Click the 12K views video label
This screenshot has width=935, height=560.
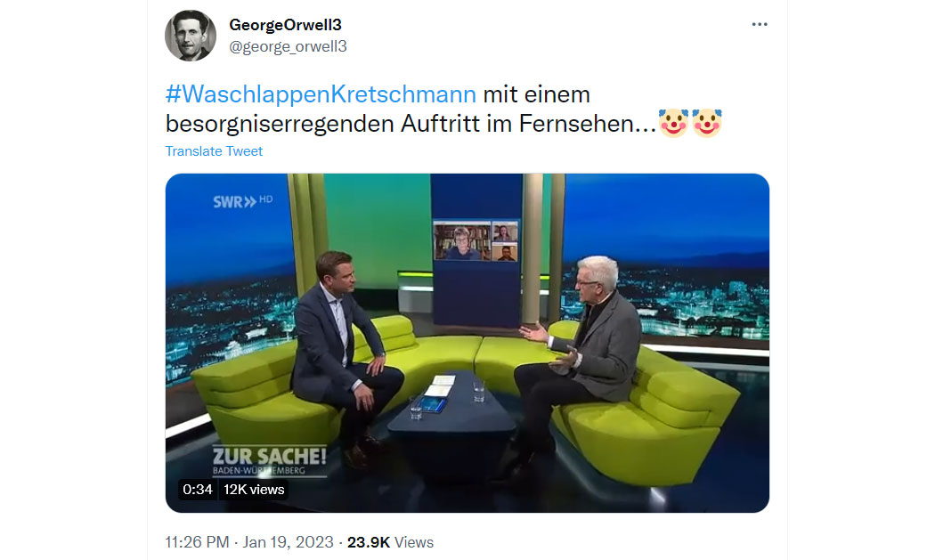pos(254,490)
